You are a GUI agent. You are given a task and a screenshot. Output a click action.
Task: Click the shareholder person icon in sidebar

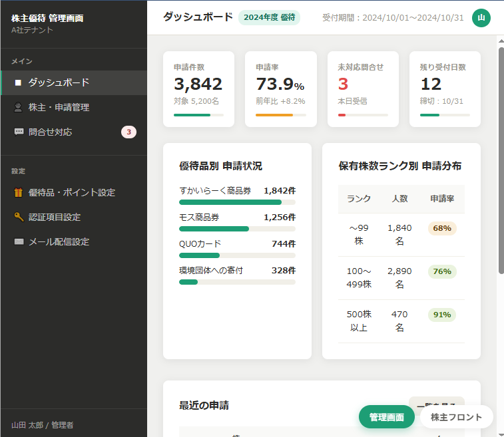click(x=19, y=107)
